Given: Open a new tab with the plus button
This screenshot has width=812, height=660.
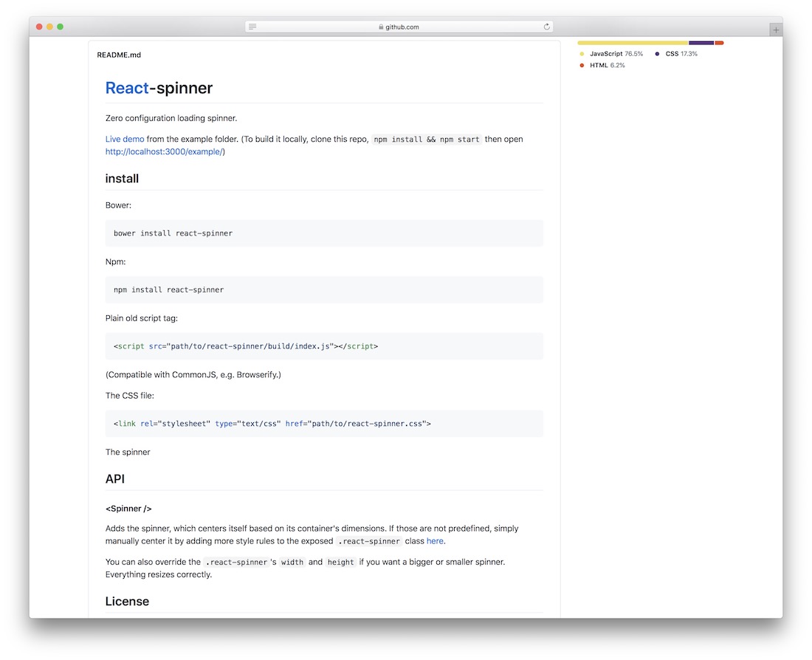Looking at the screenshot, I should pos(776,30).
